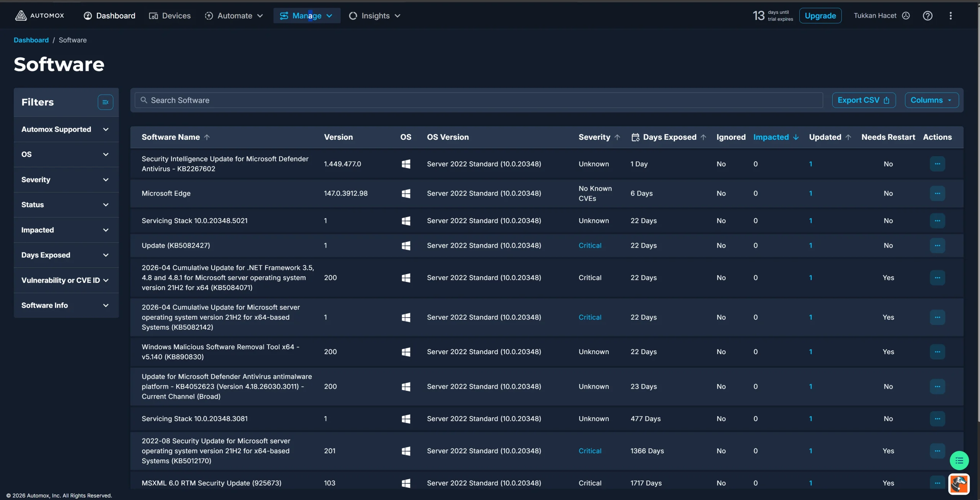980x500 pixels.
Task: Sort by Impacted descending arrow
Action: pyautogui.click(x=796, y=137)
